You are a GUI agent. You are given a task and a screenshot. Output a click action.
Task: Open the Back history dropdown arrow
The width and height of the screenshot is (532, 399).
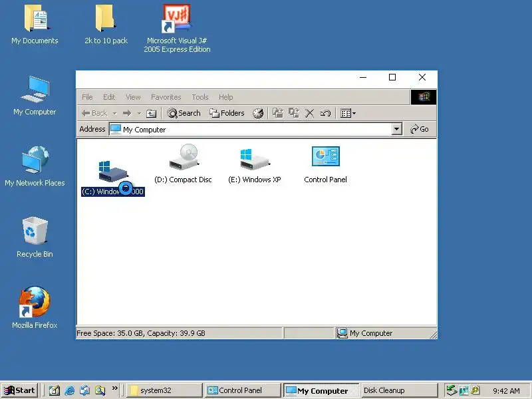click(114, 113)
